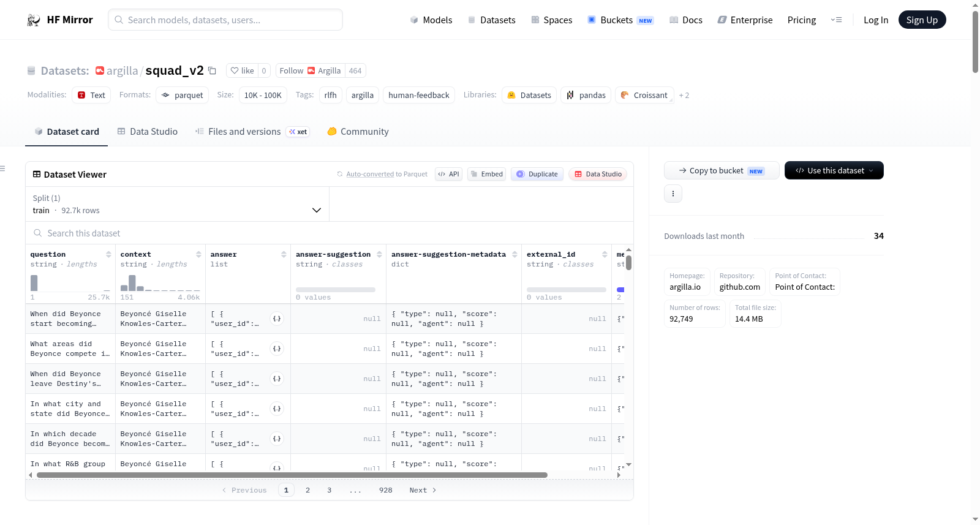Go to page 2 of the table
This screenshot has width=980, height=525.
click(307, 490)
